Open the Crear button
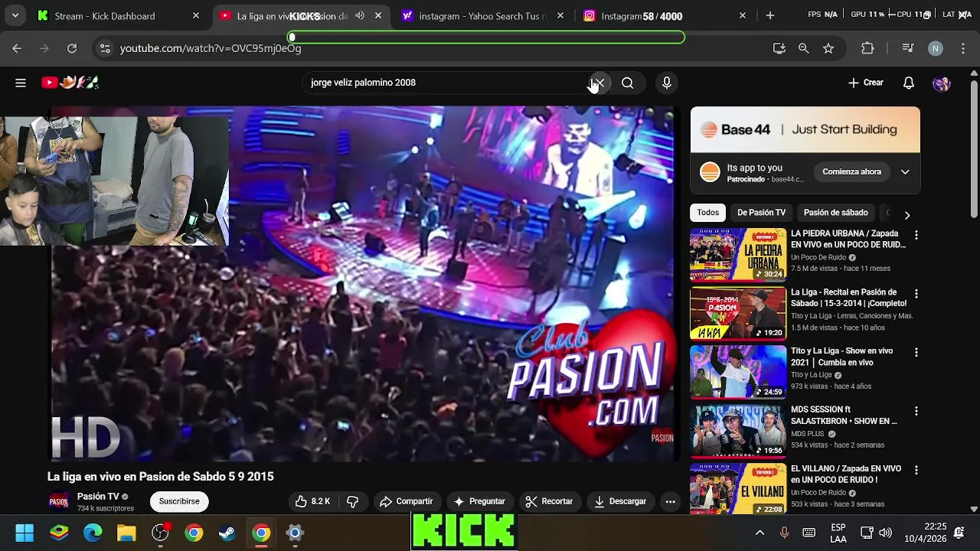Viewport: 980px width, 551px height. click(865, 83)
